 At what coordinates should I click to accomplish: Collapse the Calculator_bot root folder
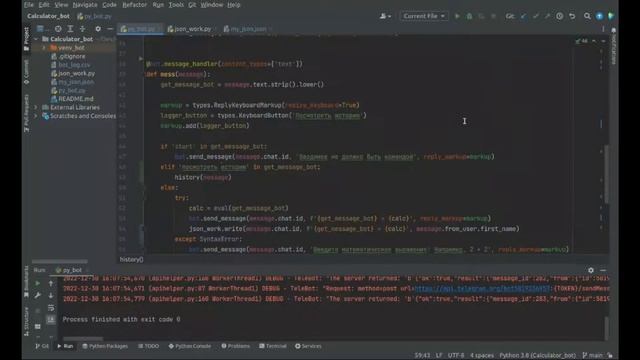point(36,39)
